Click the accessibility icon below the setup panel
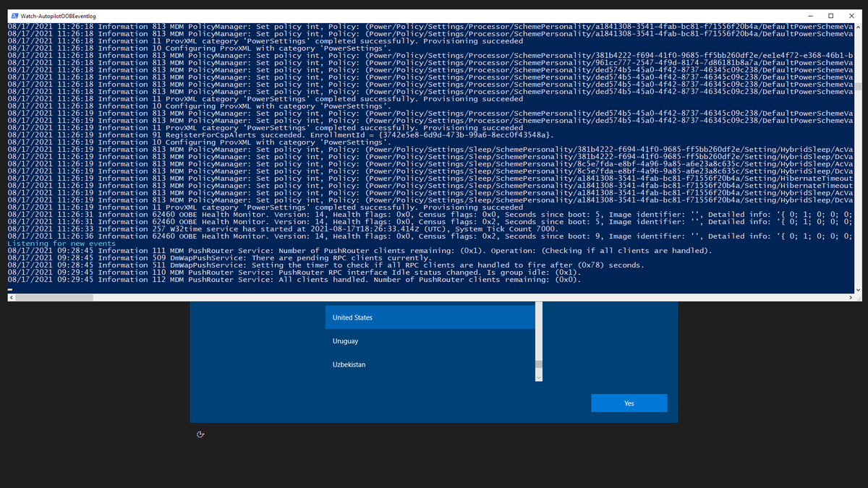This screenshot has width=868, height=488. (x=200, y=434)
